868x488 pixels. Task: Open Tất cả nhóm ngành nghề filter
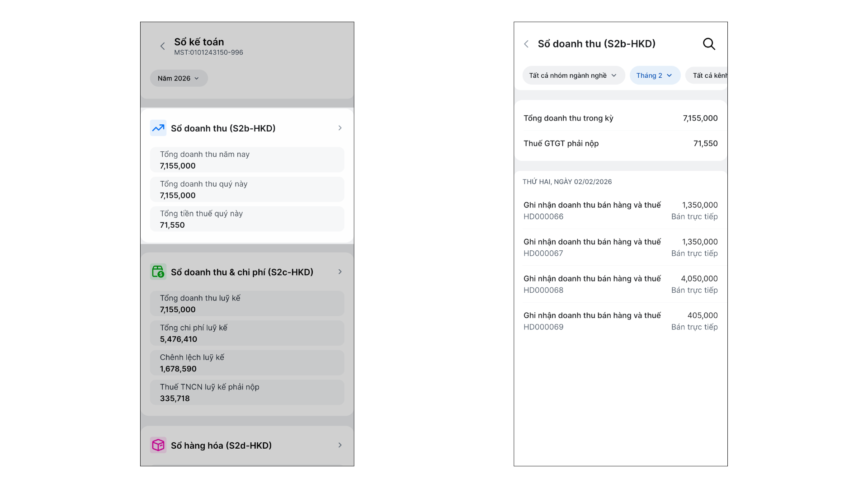click(573, 75)
